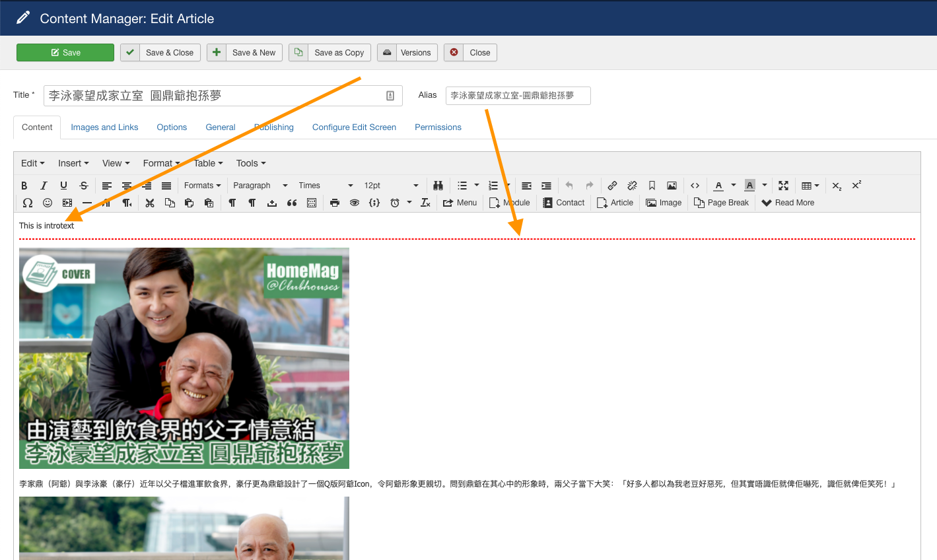Open the source code editor
The height and width of the screenshot is (560, 937).
tap(695, 186)
